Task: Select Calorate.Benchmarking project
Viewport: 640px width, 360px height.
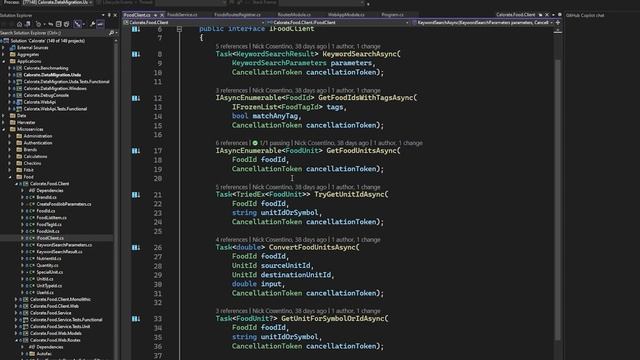Action: tap(46, 68)
